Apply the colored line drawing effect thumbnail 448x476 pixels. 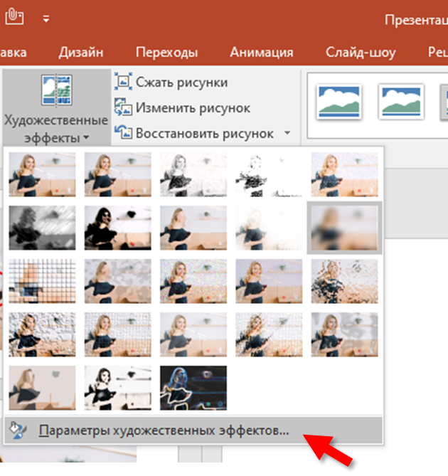coord(345,174)
